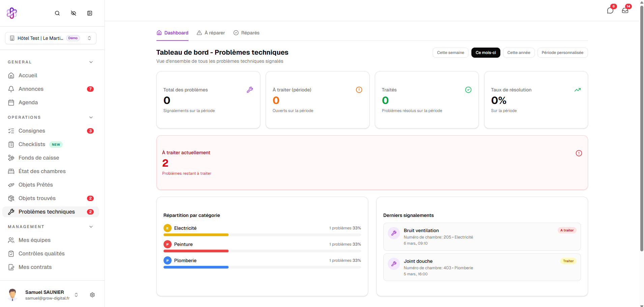This screenshot has width=644, height=307.
Task: Select the Cette année period filter
Action: 518,53
